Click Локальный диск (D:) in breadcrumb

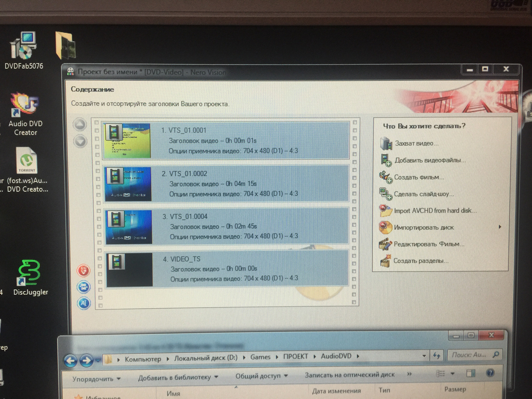tap(206, 358)
